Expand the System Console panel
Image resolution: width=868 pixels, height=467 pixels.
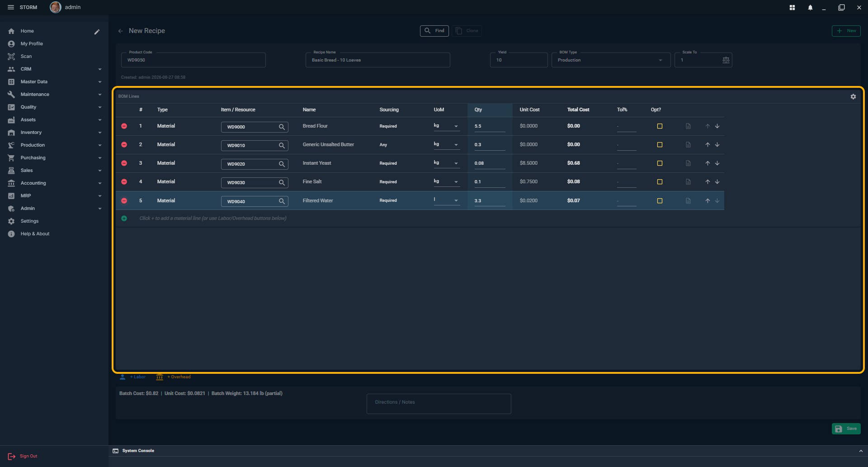click(860, 451)
